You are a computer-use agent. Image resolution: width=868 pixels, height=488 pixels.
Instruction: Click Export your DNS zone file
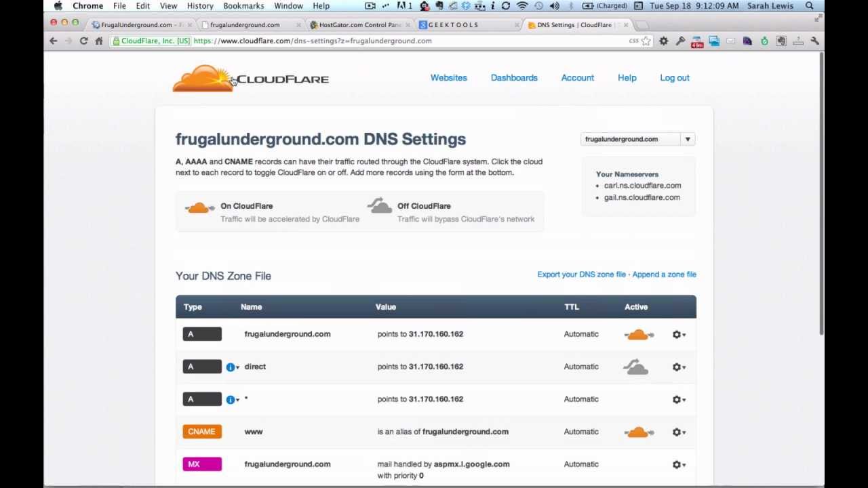pyautogui.click(x=581, y=274)
